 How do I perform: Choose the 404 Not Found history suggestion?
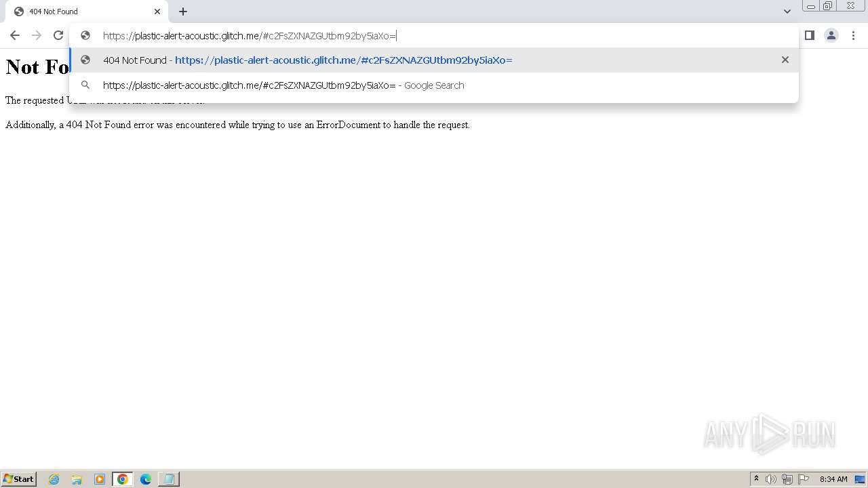pyautogui.click(x=434, y=60)
